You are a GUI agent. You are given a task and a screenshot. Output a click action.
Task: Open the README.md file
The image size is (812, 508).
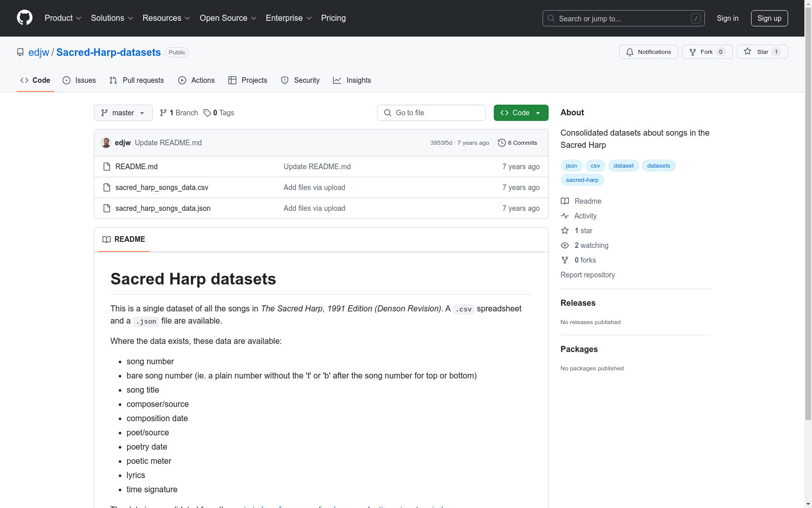point(137,167)
